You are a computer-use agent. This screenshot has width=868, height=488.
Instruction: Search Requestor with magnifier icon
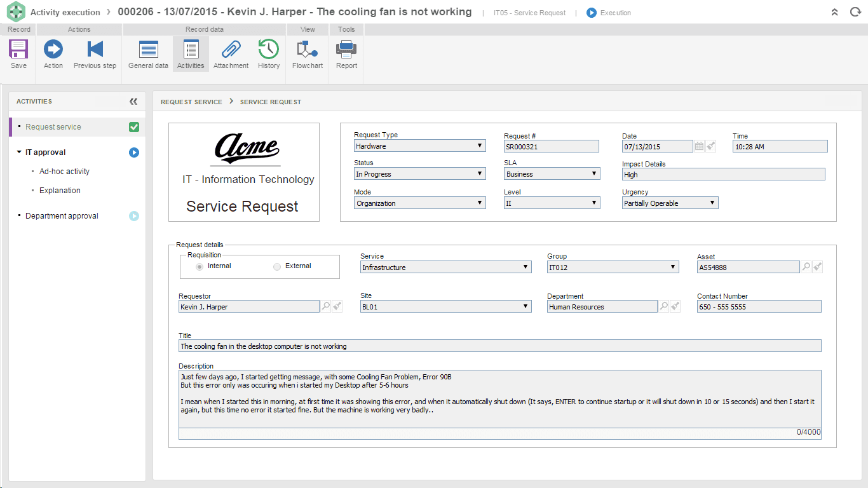click(326, 306)
